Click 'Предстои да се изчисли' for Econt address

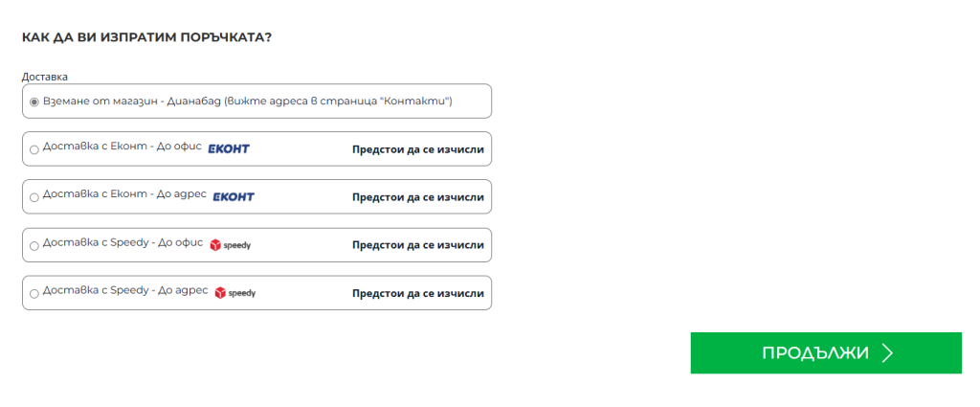(418, 197)
